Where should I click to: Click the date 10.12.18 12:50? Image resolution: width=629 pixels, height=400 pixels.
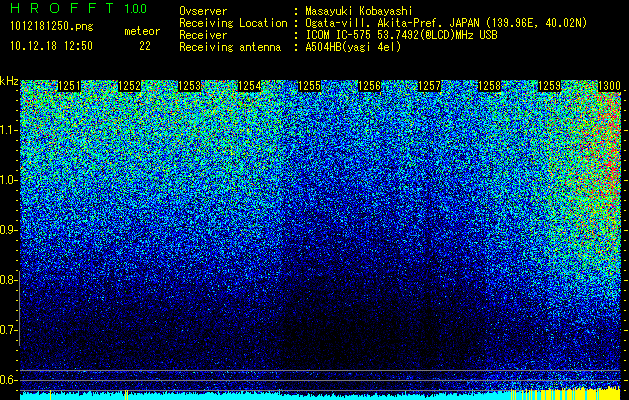[x=51, y=46]
